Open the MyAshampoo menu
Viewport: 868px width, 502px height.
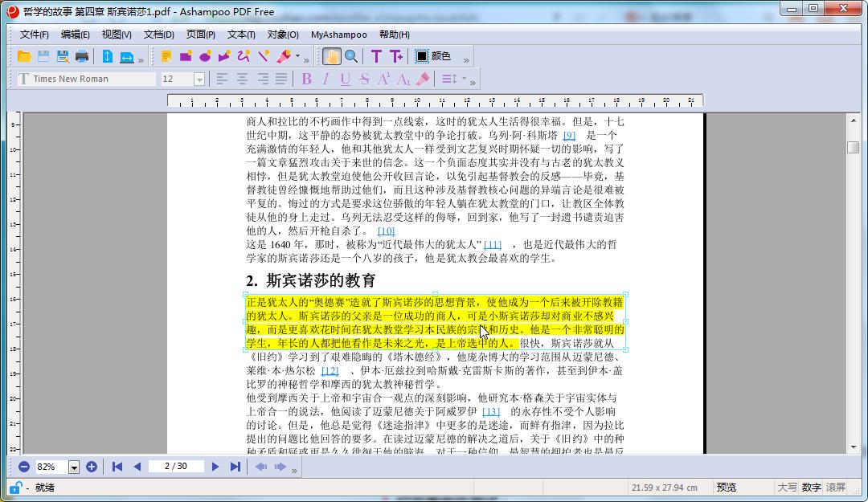(339, 35)
